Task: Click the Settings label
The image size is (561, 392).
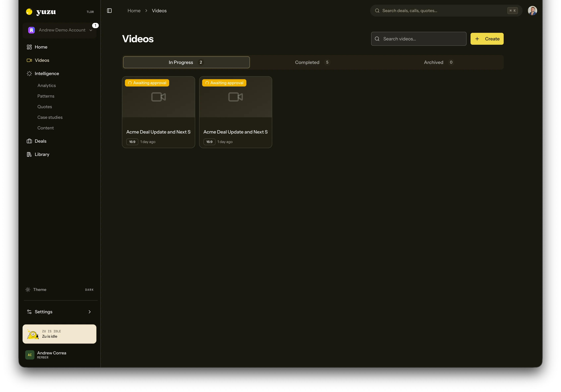Action: [x=44, y=312]
